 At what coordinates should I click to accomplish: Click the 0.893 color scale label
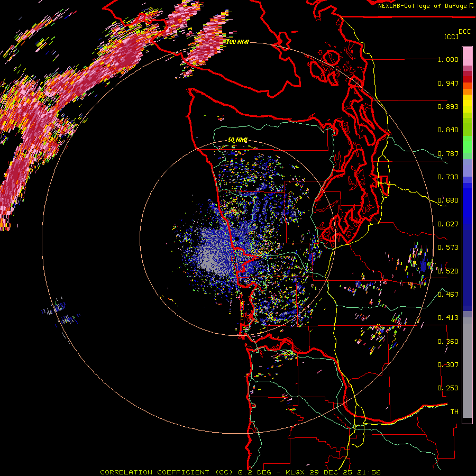coord(448,106)
